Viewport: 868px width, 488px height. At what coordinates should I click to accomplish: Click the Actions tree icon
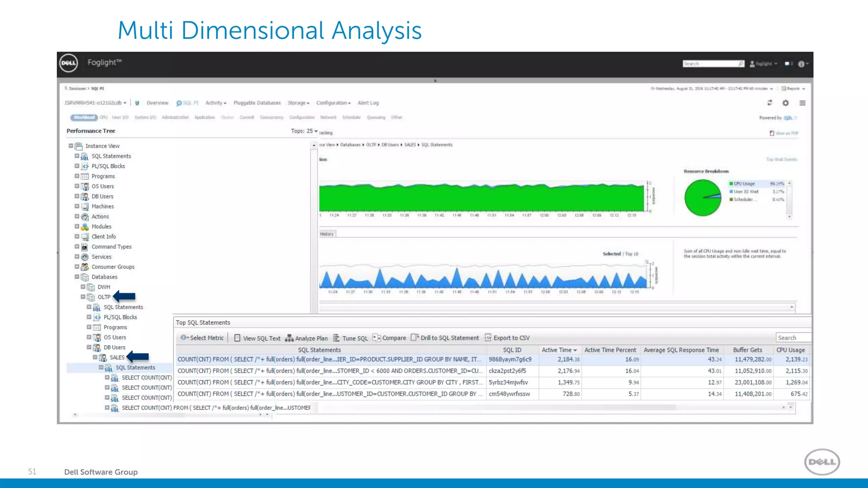click(85, 217)
